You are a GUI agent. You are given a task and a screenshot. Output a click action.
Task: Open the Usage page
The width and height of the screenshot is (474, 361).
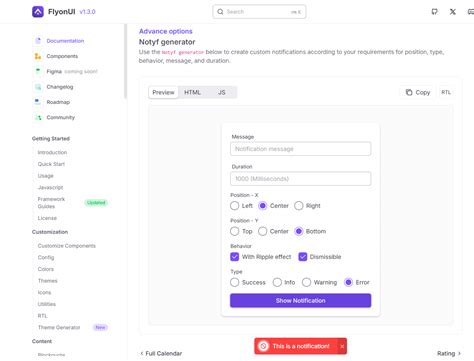click(x=46, y=176)
